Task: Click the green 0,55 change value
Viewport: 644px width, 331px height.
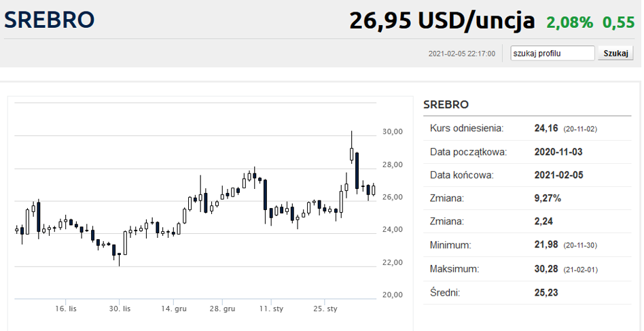Action: 619,22
